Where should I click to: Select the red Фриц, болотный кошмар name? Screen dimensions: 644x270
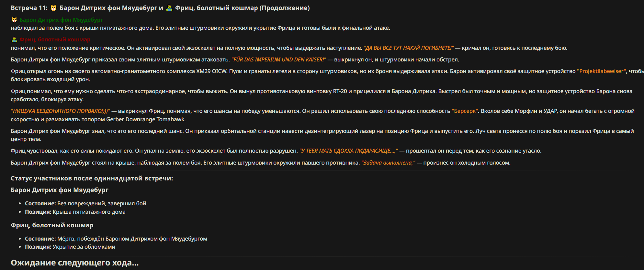pos(55,40)
